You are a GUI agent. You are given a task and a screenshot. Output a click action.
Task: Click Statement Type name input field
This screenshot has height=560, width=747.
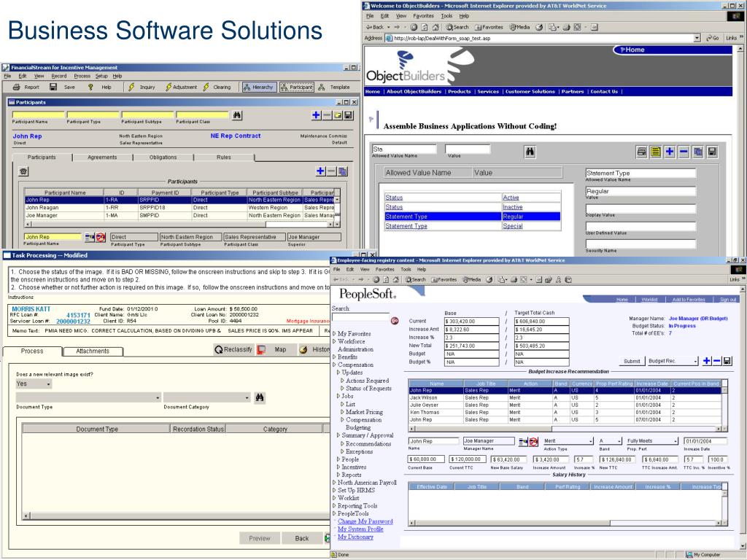640,174
